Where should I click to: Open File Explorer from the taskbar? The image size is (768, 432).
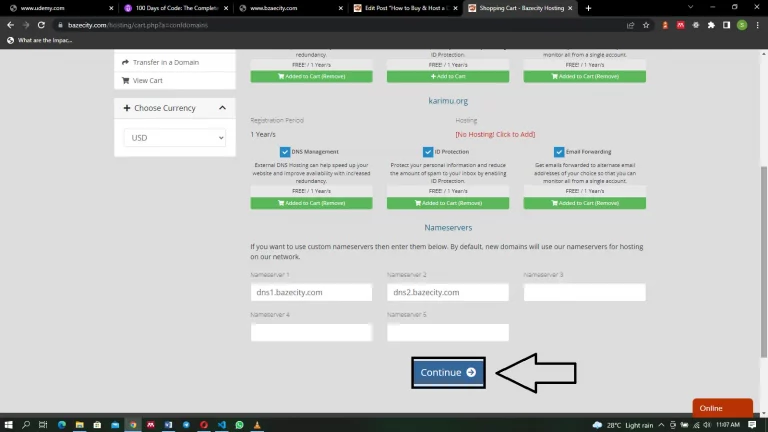click(79, 425)
